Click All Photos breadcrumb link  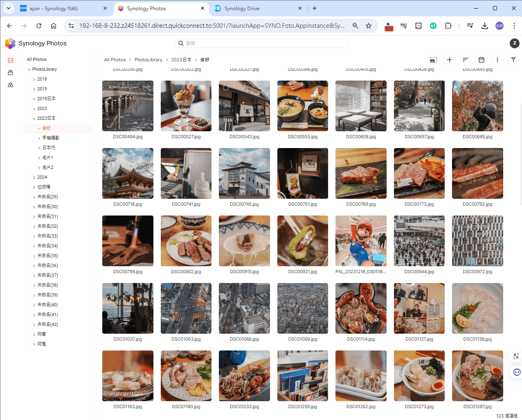(x=115, y=60)
